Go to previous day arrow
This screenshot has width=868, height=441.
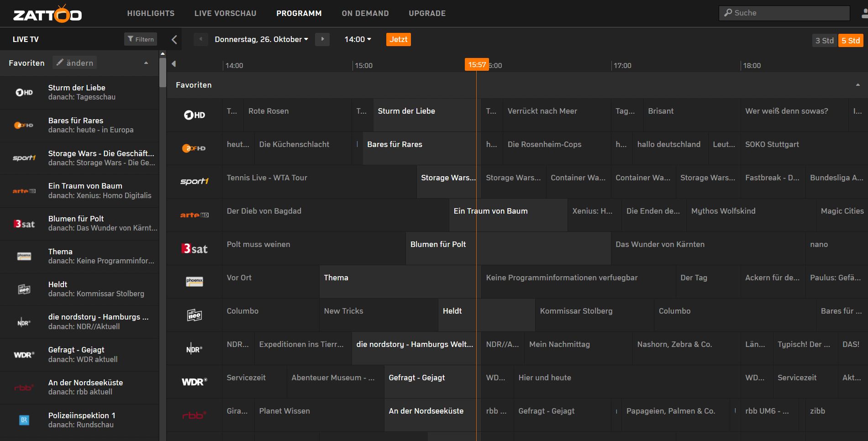200,39
